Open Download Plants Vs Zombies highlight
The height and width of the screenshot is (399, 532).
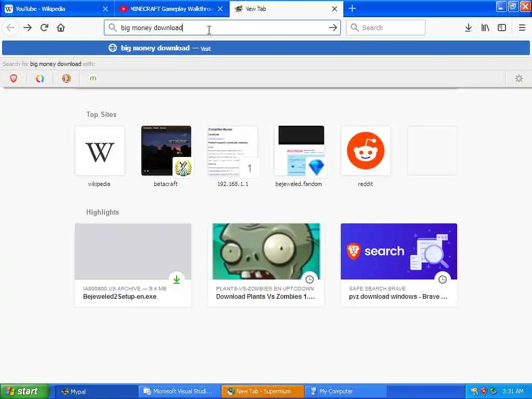point(266,264)
